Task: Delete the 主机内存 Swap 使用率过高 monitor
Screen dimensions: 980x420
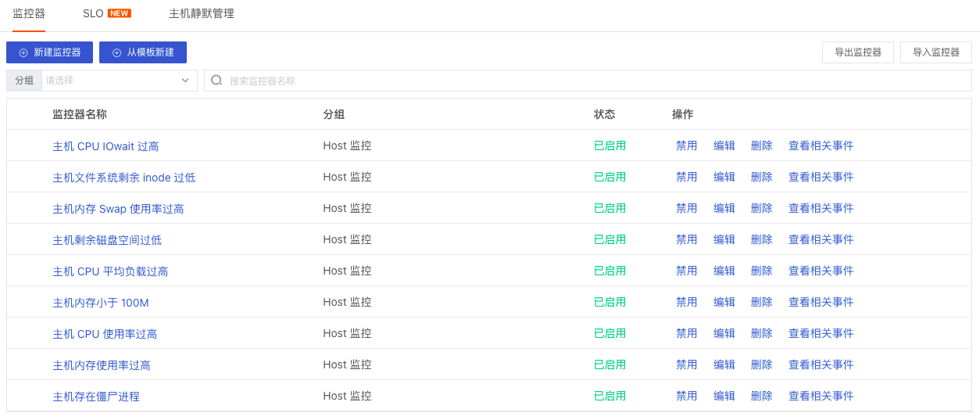Action: coord(761,208)
